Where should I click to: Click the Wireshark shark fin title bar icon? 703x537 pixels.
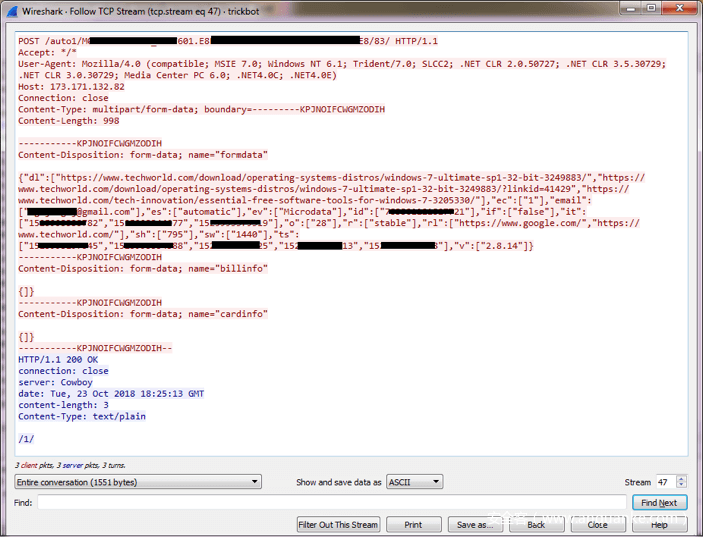coord(10,9)
